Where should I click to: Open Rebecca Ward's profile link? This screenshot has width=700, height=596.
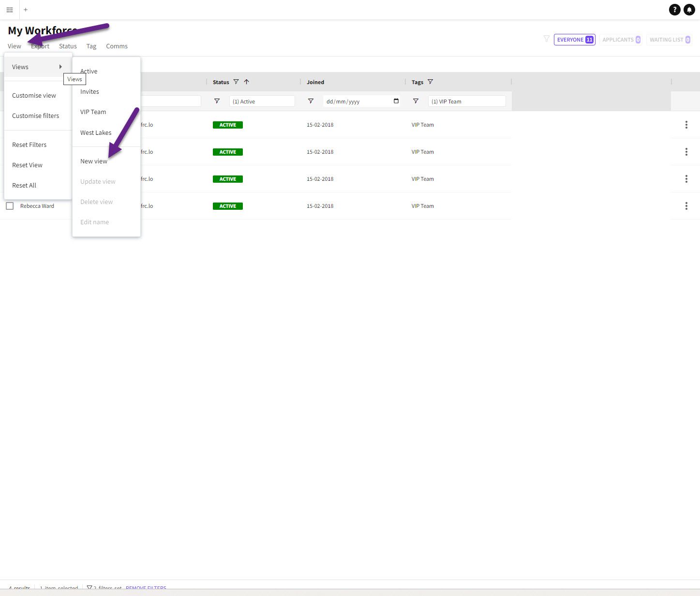coord(37,206)
